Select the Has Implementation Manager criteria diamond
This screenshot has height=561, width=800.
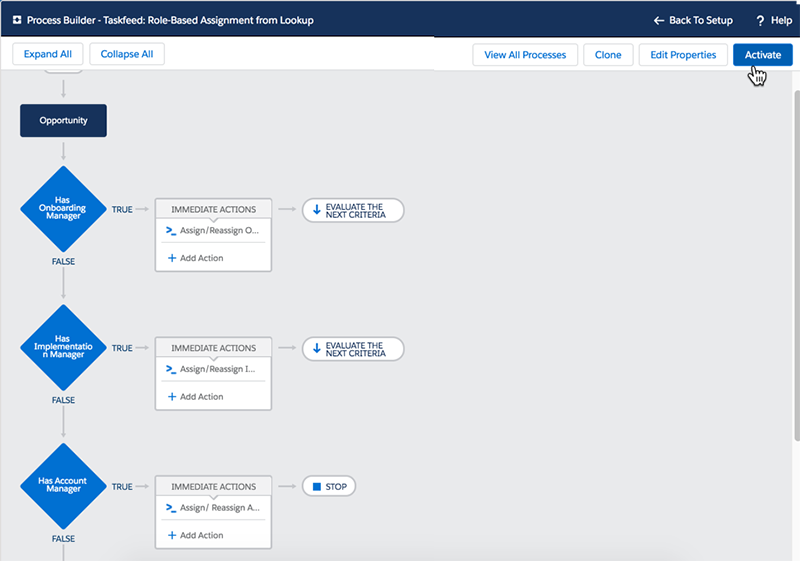tap(63, 348)
